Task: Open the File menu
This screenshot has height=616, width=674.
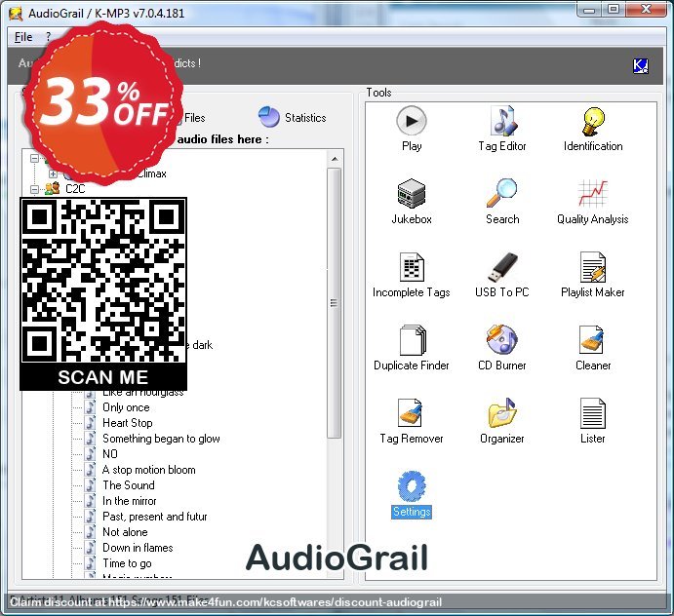Action: point(23,37)
